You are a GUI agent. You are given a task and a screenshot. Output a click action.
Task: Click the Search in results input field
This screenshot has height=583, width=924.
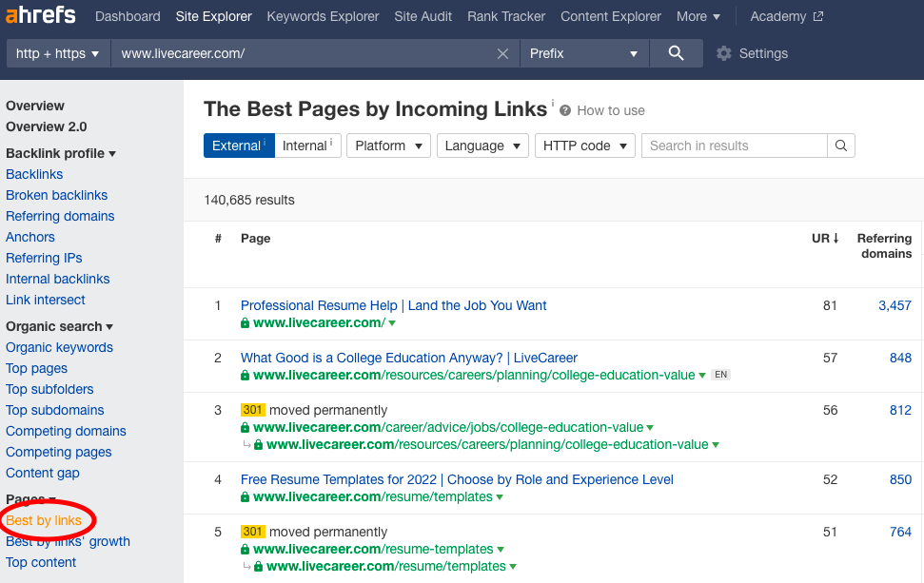click(x=735, y=146)
